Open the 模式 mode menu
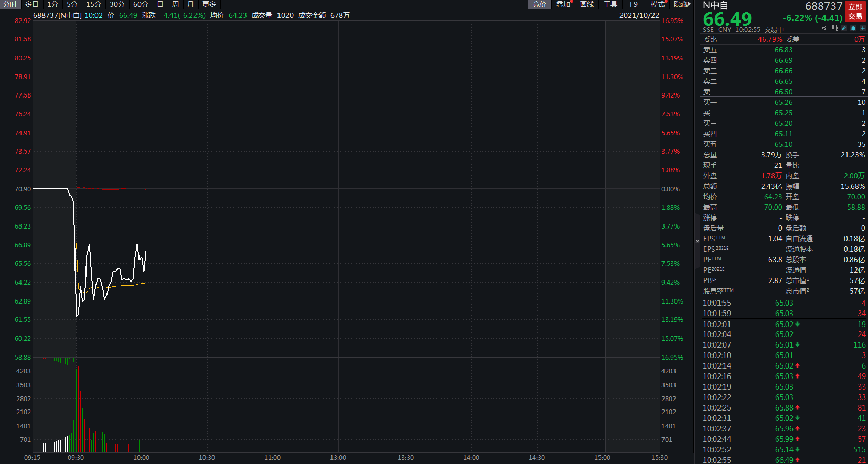This screenshot has height=464, width=868. tap(658, 4)
